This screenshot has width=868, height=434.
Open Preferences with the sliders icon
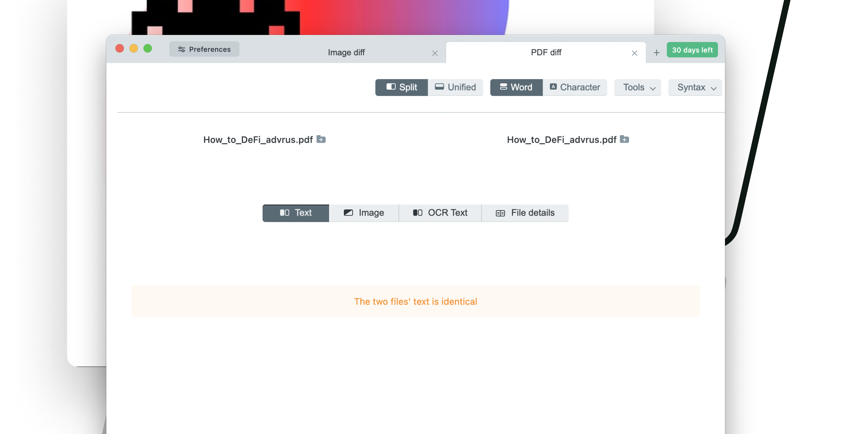(204, 49)
